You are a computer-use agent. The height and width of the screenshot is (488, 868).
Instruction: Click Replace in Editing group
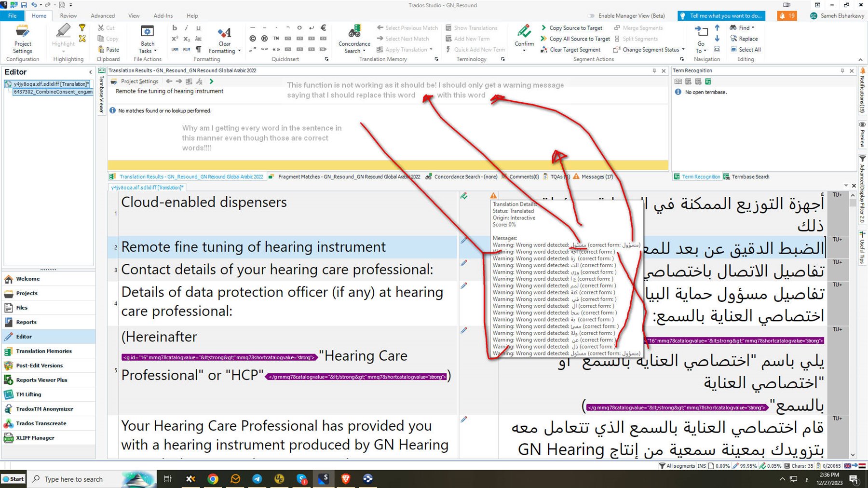pyautogui.click(x=744, y=39)
